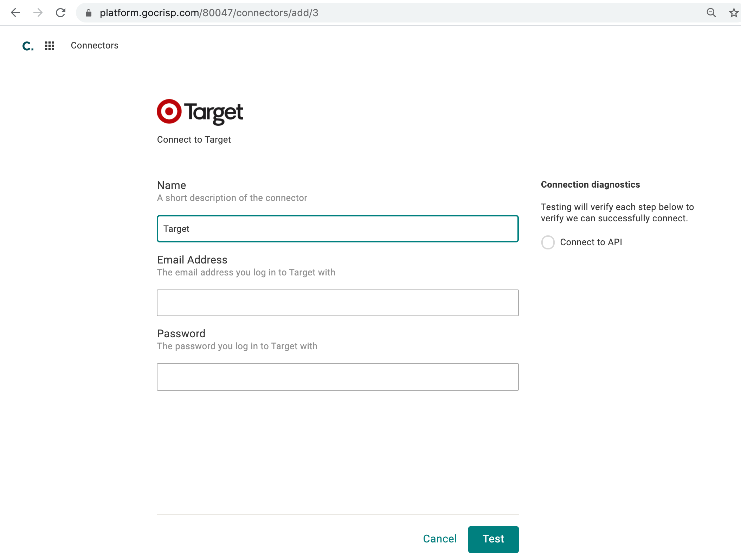
Task: Open the apps grid menu icon
Action: click(x=50, y=46)
